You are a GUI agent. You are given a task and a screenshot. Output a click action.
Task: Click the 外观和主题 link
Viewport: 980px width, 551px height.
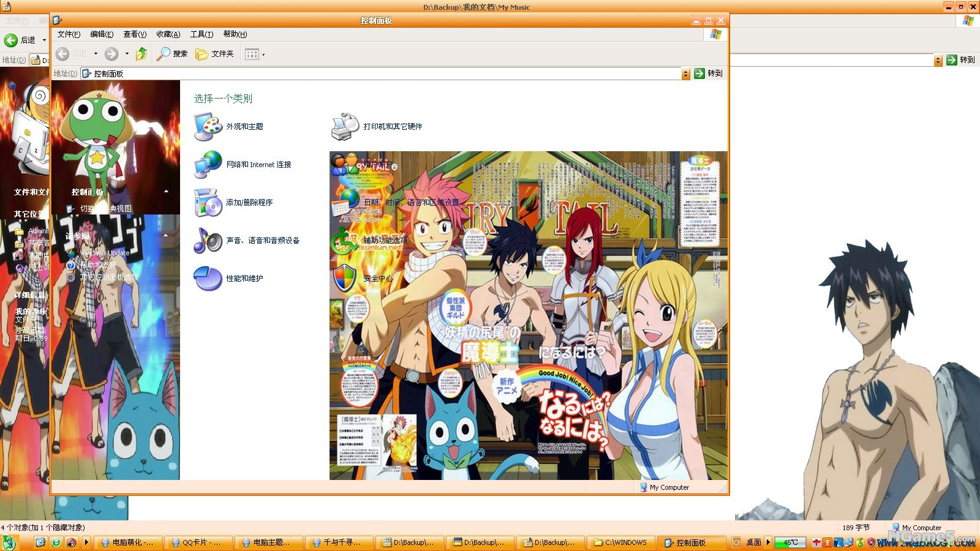pyautogui.click(x=245, y=127)
